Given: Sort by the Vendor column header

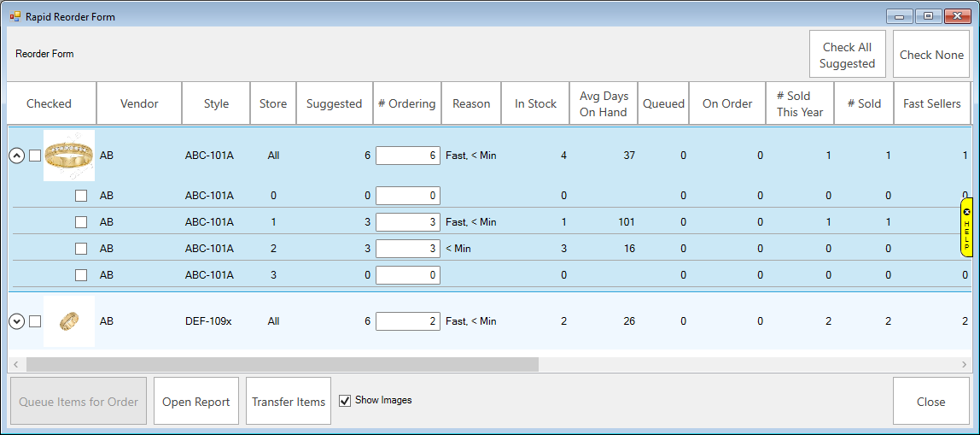Looking at the screenshot, I should coord(139,103).
